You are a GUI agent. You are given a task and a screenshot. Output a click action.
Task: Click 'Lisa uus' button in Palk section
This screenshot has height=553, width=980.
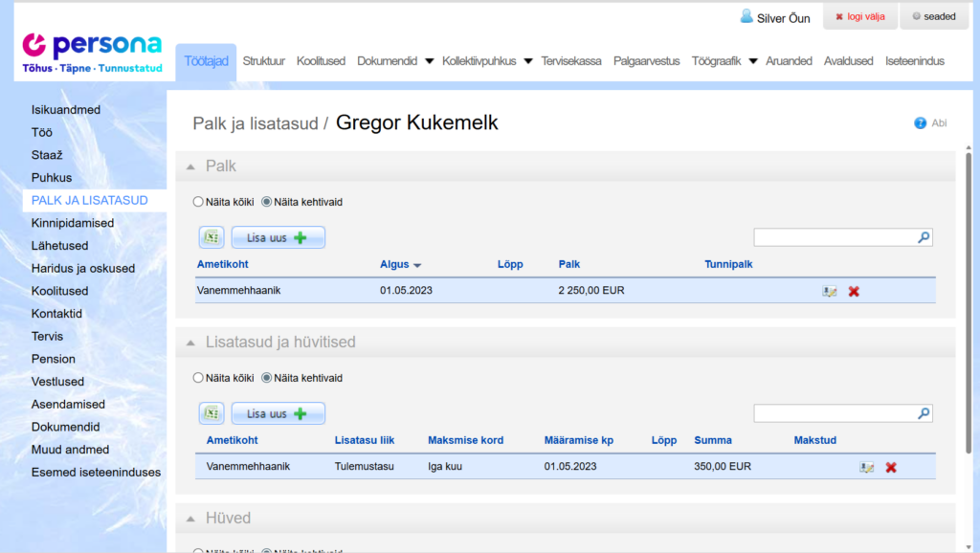[x=278, y=237]
